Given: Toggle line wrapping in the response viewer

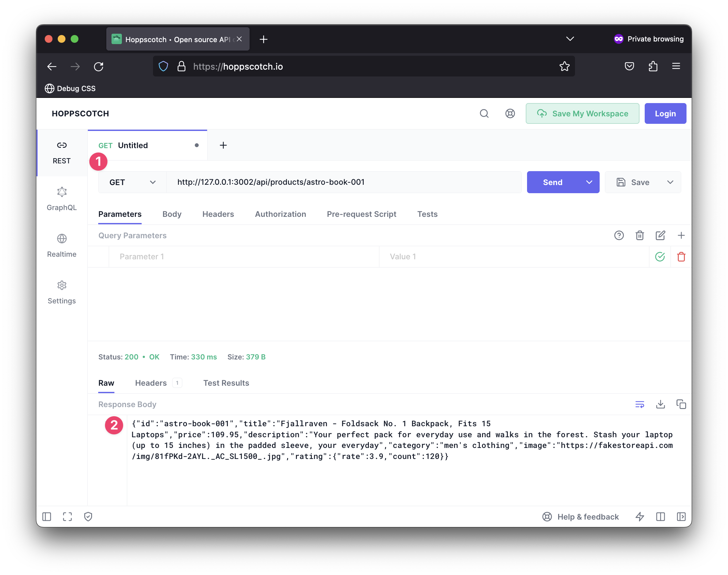Looking at the screenshot, I should click(x=640, y=404).
